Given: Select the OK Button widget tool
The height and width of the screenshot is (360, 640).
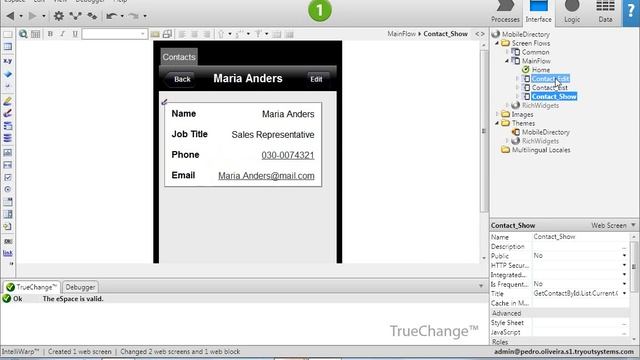Looking at the screenshot, I should (8, 241).
